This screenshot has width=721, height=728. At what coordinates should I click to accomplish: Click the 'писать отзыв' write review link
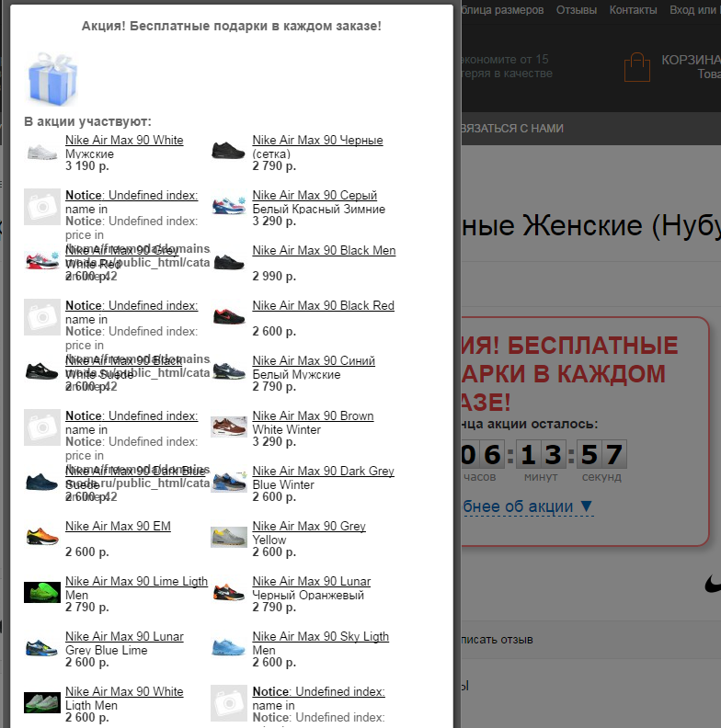498,640
